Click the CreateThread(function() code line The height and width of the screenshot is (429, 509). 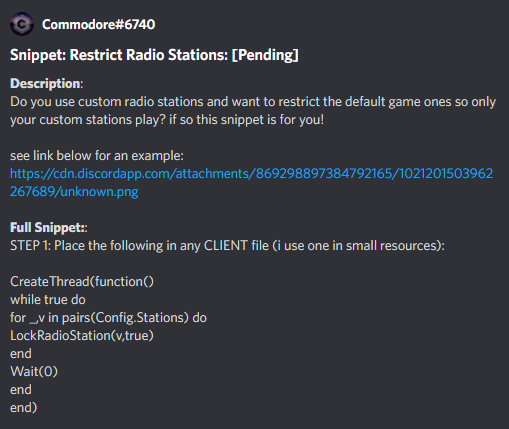coord(82,282)
